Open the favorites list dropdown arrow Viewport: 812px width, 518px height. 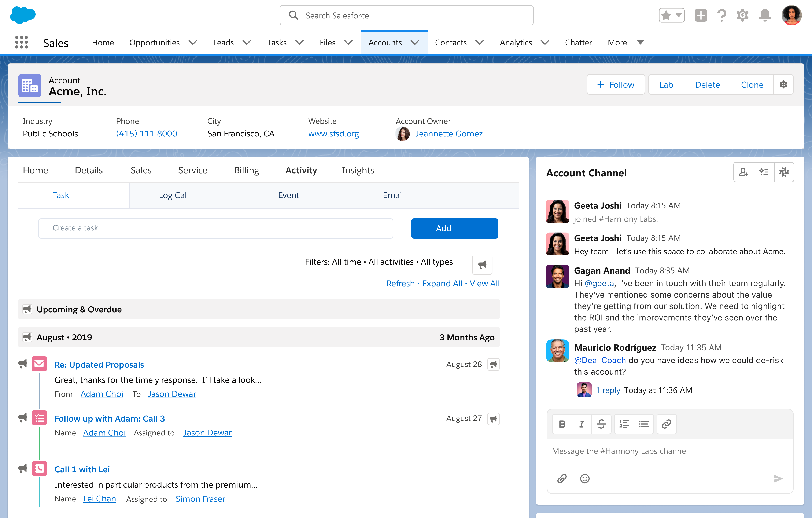click(679, 15)
